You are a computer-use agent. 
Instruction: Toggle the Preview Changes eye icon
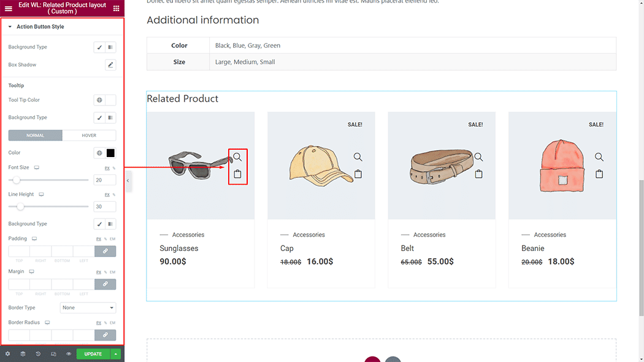point(69,354)
